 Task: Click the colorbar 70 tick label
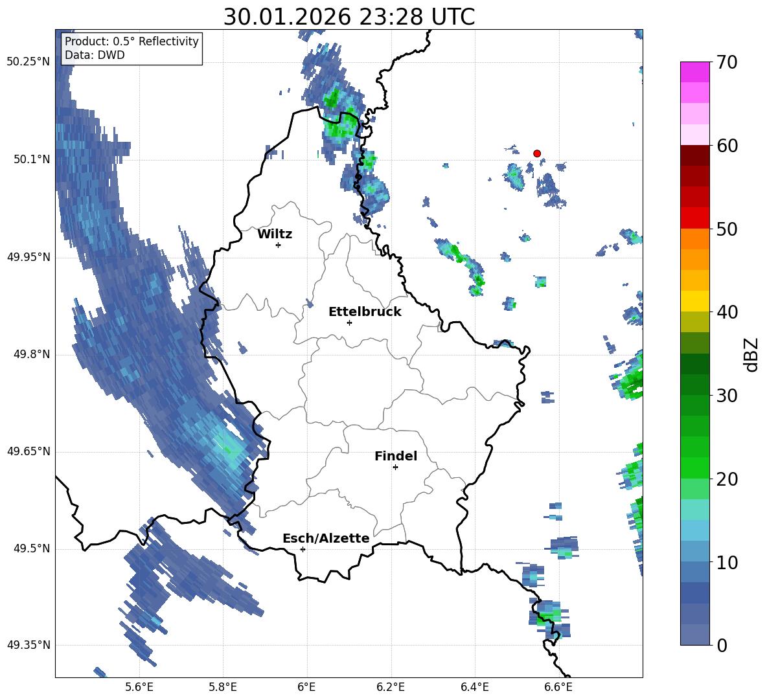(x=727, y=63)
